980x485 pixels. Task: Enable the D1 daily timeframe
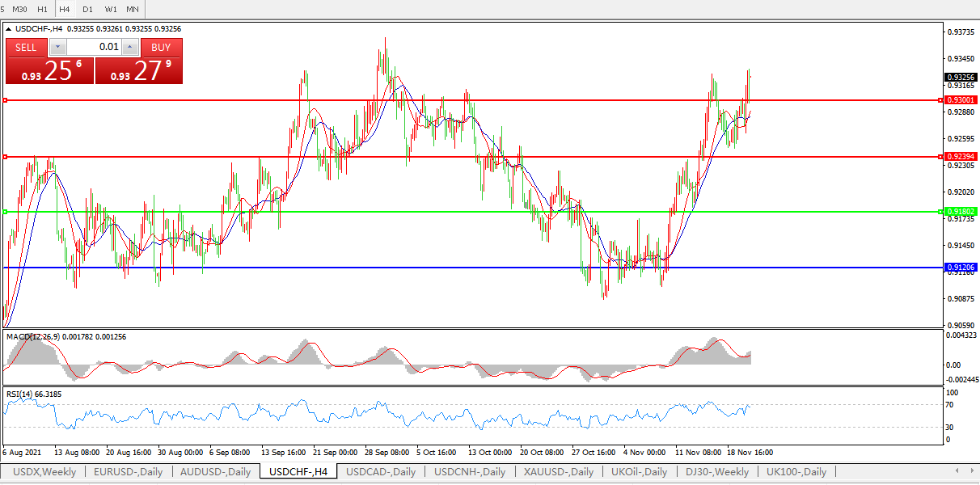(87, 9)
